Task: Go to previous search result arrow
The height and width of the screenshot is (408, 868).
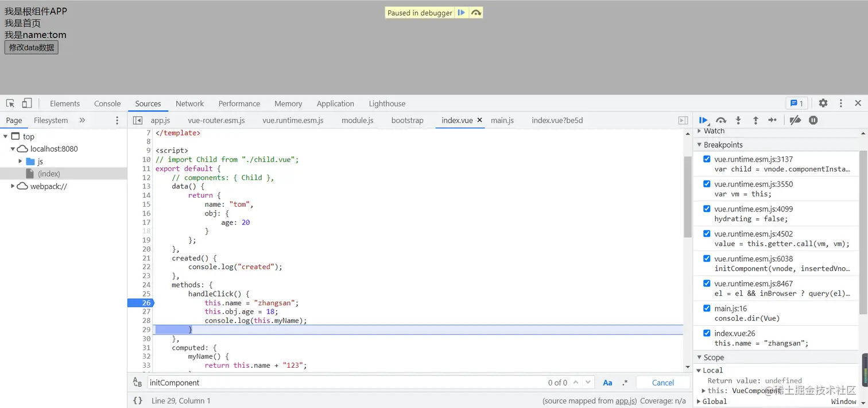Action: (x=576, y=383)
